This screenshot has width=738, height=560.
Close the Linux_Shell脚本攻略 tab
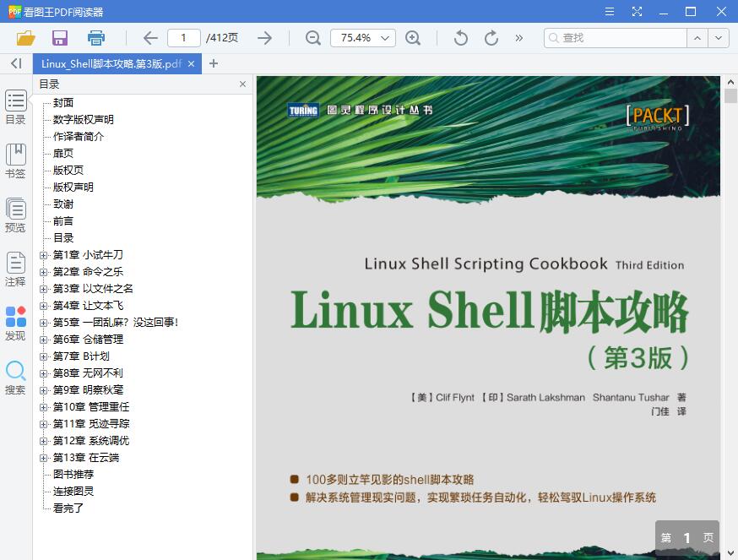point(191,63)
